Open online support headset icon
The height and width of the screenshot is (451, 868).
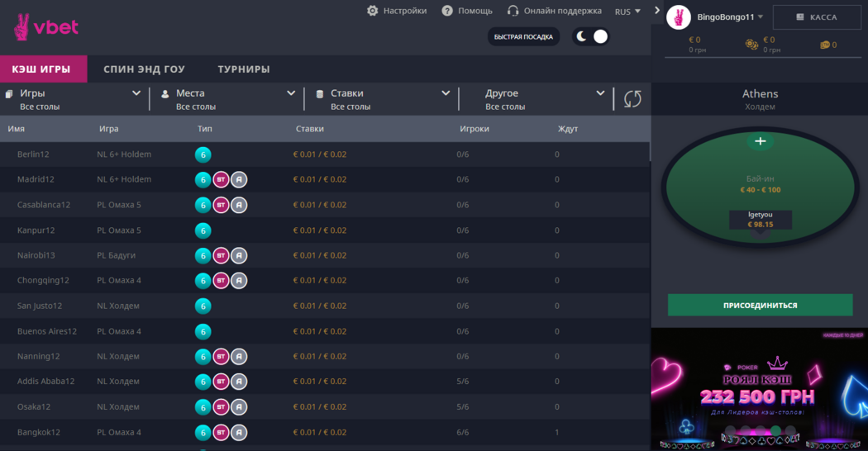point(513,11)
